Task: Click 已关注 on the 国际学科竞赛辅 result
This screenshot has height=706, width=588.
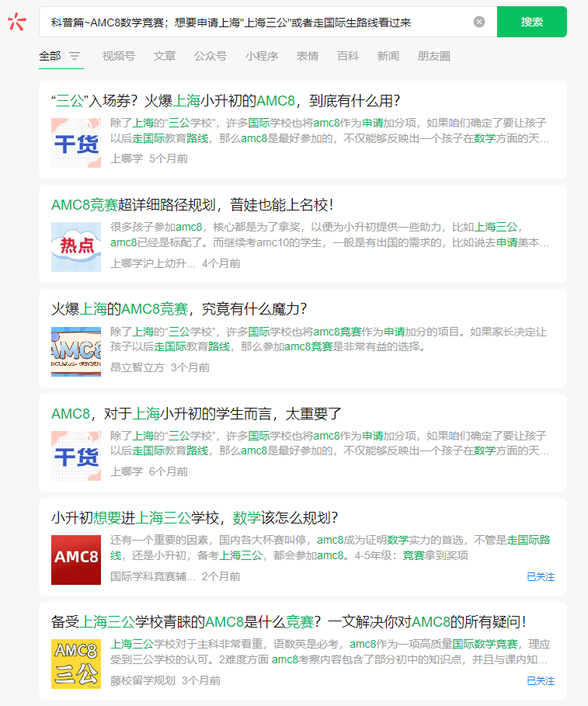Action: point(541,577)
